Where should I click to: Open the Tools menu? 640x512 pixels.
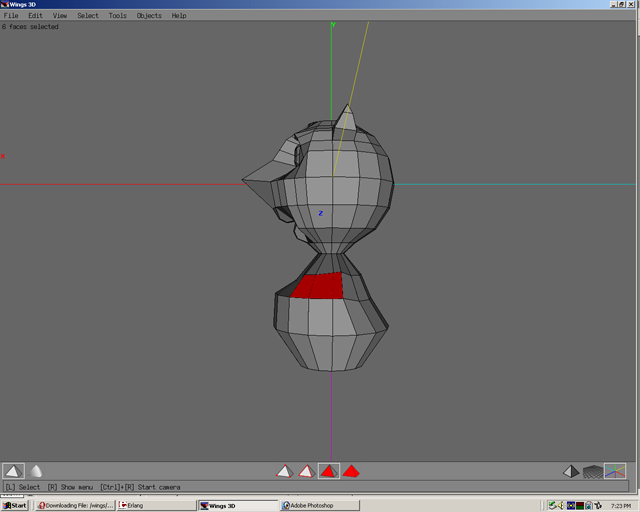point(118,16)
